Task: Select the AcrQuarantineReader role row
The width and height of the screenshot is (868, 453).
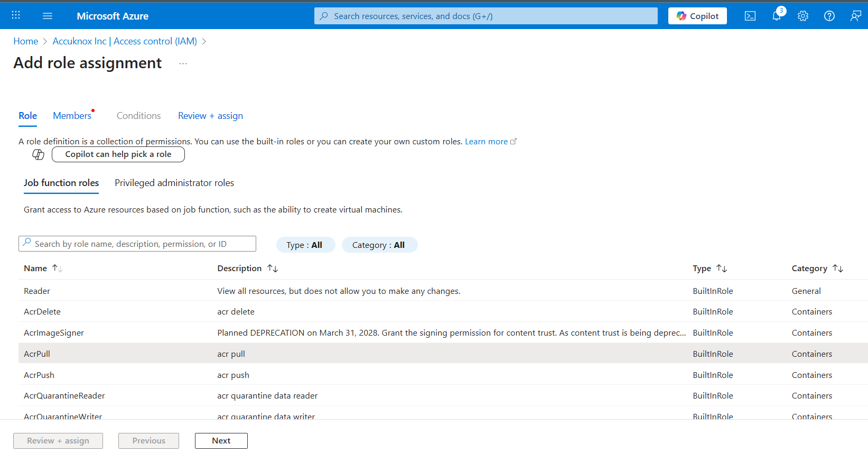Action: click(x=443, y=395)
